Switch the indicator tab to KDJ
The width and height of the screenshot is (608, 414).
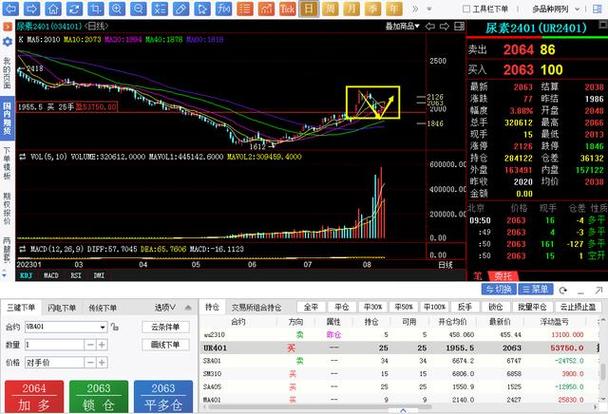[26, 275]
